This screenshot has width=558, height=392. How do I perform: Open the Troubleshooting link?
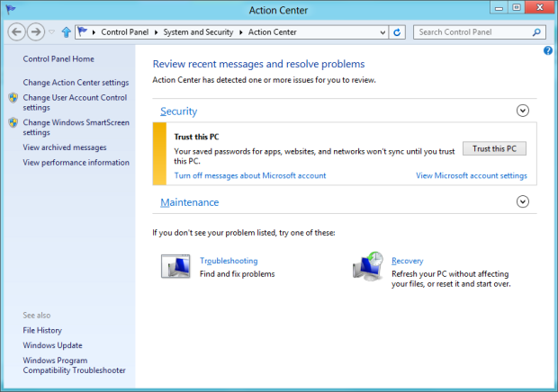229,261
